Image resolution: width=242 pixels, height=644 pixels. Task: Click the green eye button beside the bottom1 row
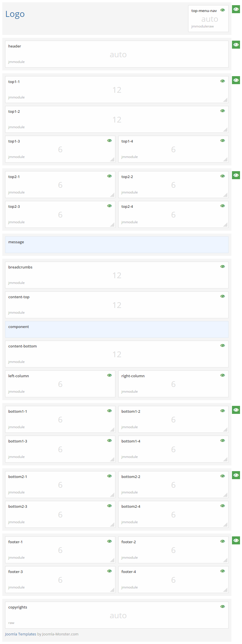236,410
